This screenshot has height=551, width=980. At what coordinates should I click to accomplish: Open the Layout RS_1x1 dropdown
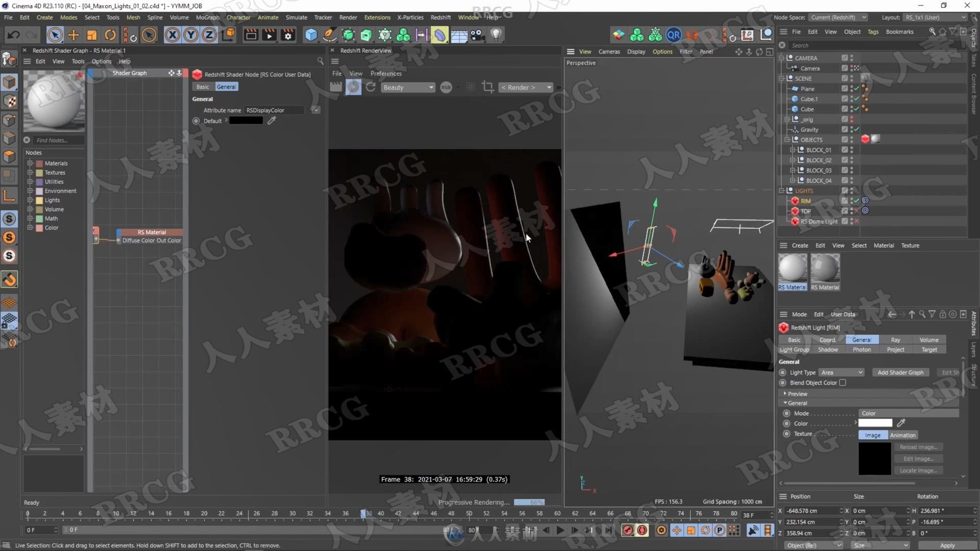tap(935, 17)
